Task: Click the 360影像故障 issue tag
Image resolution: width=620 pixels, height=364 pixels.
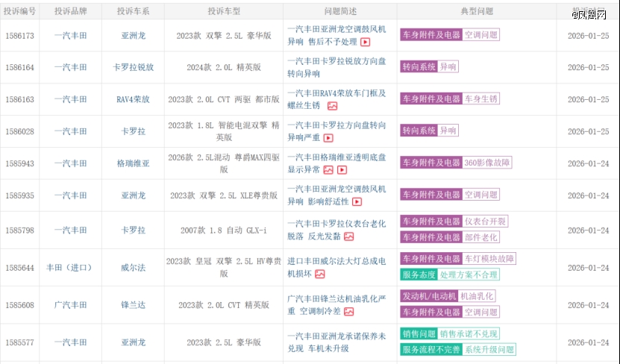Action: (487, 163)
